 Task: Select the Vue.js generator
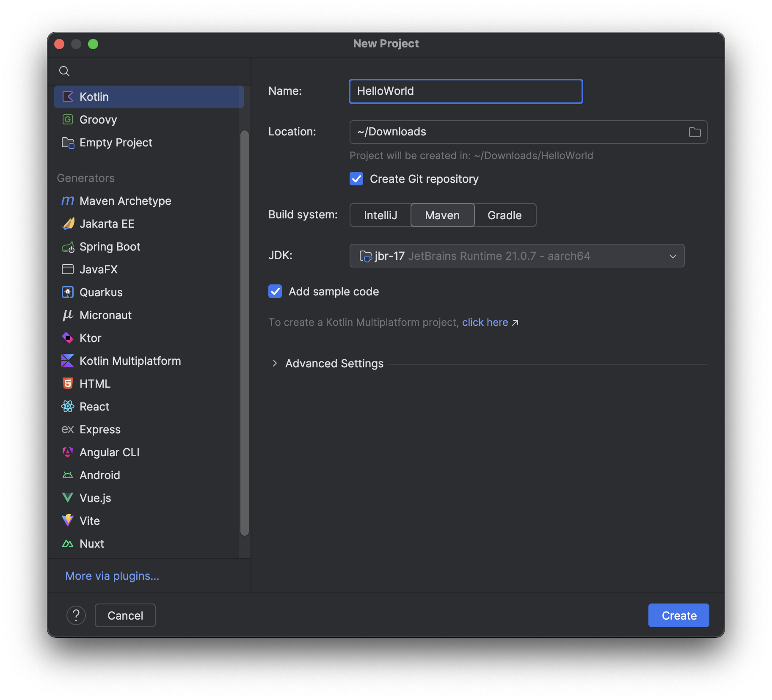95,498
